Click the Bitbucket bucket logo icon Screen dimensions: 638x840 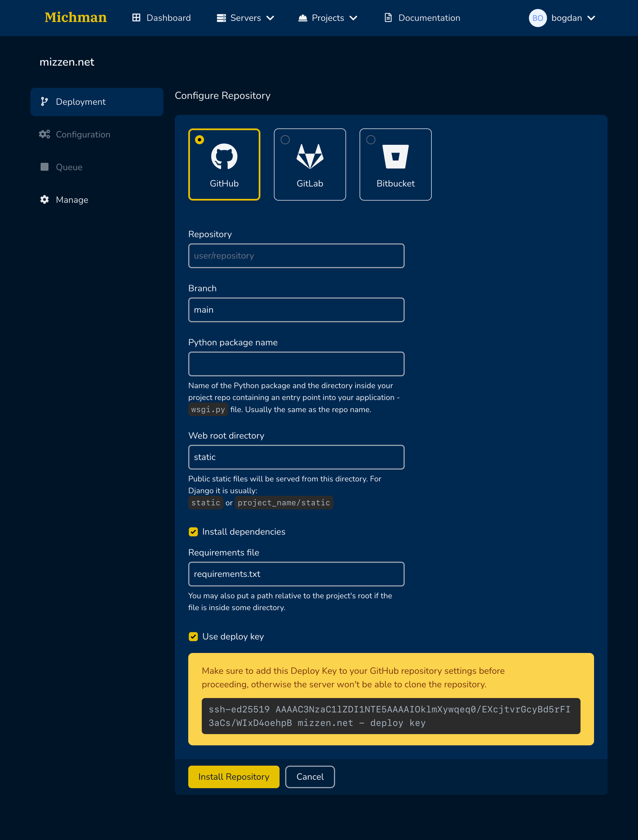click(395, 156)
